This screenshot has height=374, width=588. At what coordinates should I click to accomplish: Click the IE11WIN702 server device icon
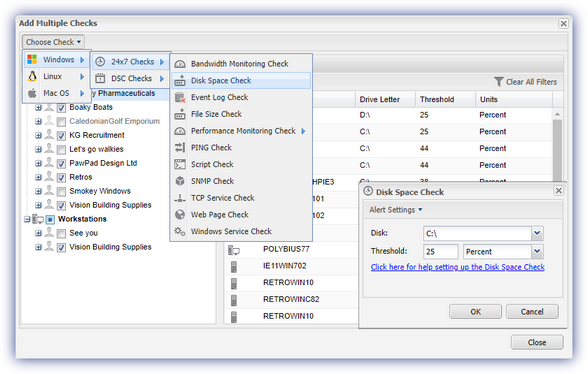pos(234,267)
